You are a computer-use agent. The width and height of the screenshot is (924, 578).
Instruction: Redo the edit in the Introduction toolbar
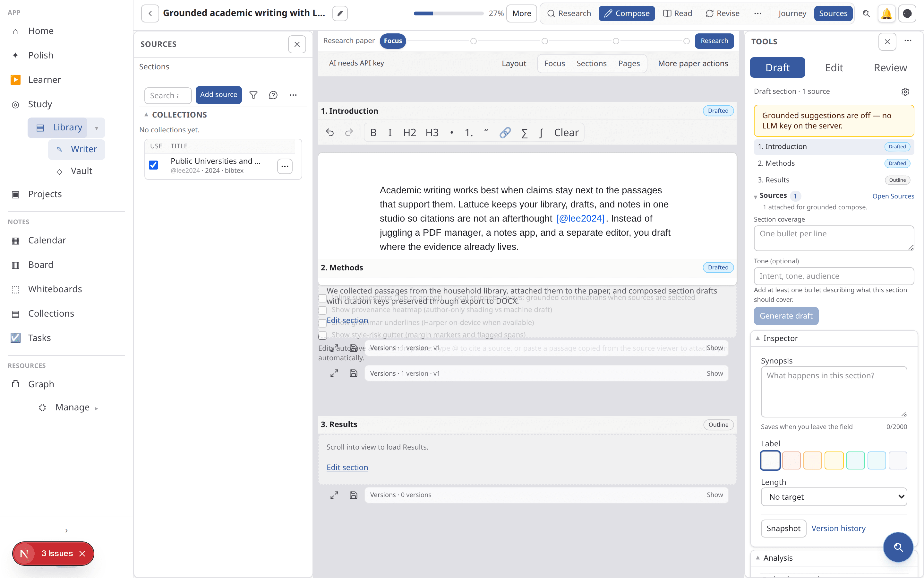point(349,133)
